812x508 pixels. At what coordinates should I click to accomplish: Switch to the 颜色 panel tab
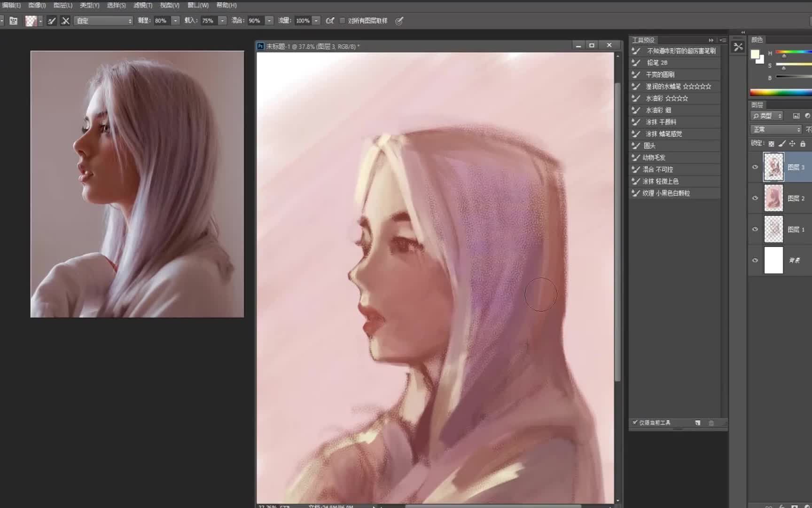coord(757,40)
